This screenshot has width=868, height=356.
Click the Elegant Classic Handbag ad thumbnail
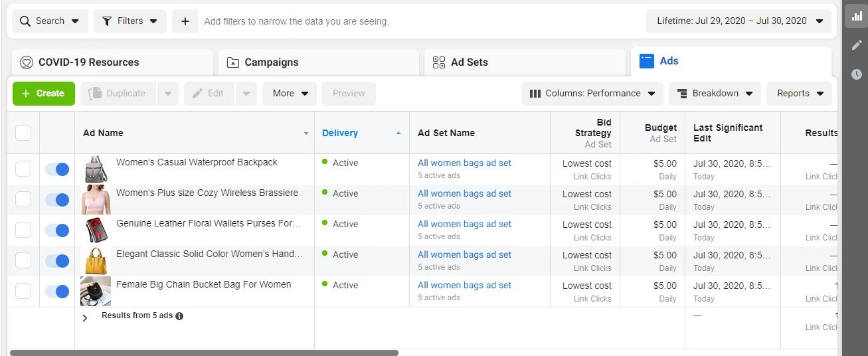click(x=96, y=261)
